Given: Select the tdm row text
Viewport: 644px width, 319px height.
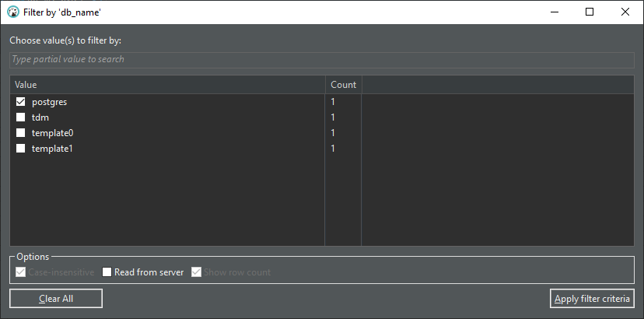Looking at the screenshot, I should pyautogui.click(x=40, y=117).
